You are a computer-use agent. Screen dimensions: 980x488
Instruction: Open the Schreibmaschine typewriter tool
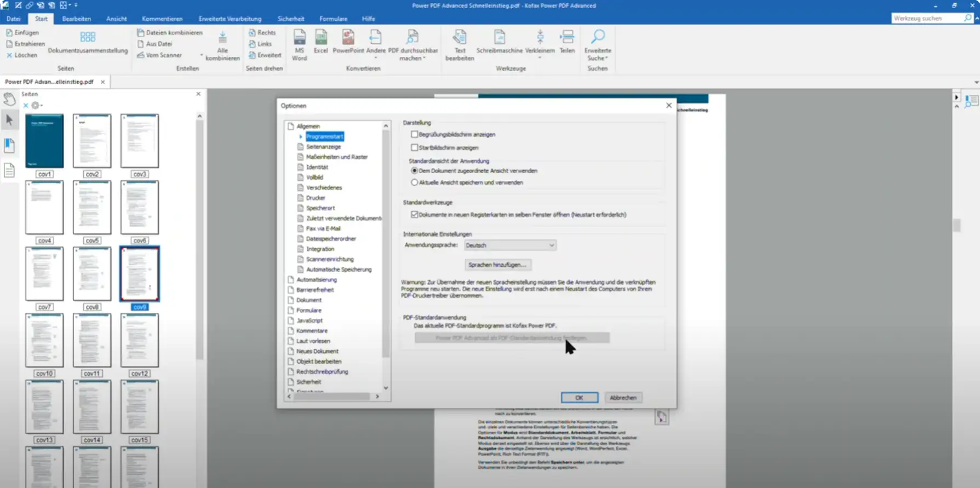pos(499,38)
